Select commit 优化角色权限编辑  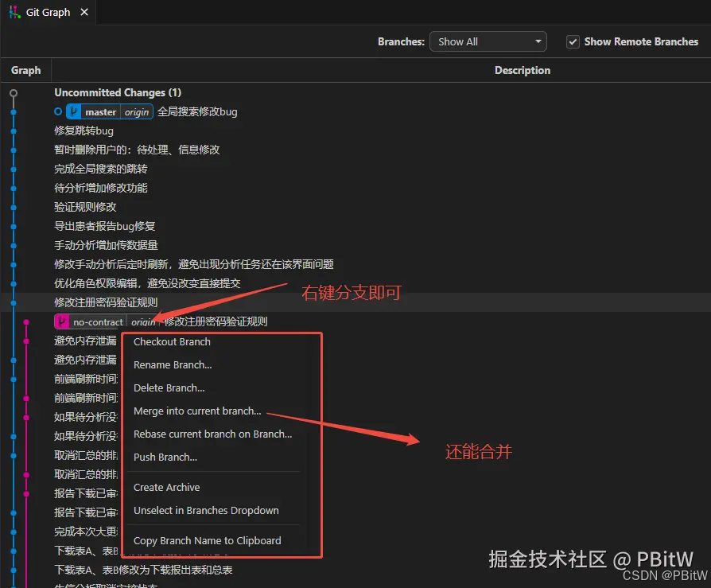pyautogui.click(x=147, y=283)
